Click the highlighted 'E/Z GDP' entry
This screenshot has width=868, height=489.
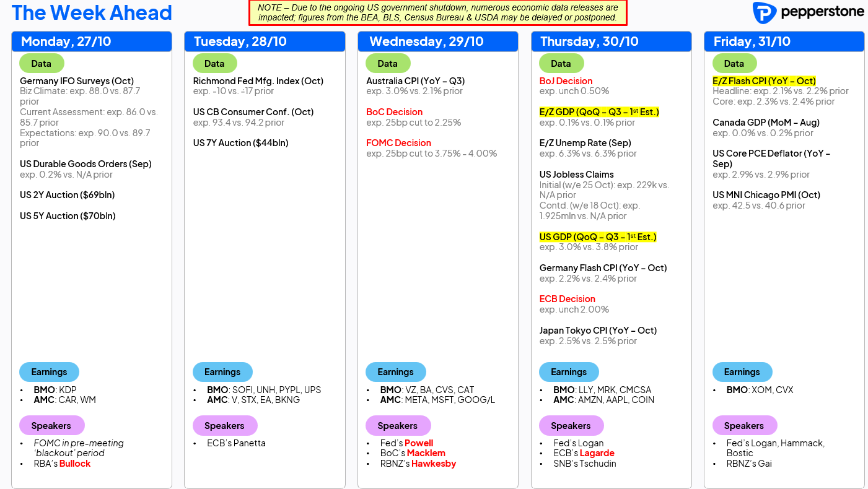[x=599, y=112]
